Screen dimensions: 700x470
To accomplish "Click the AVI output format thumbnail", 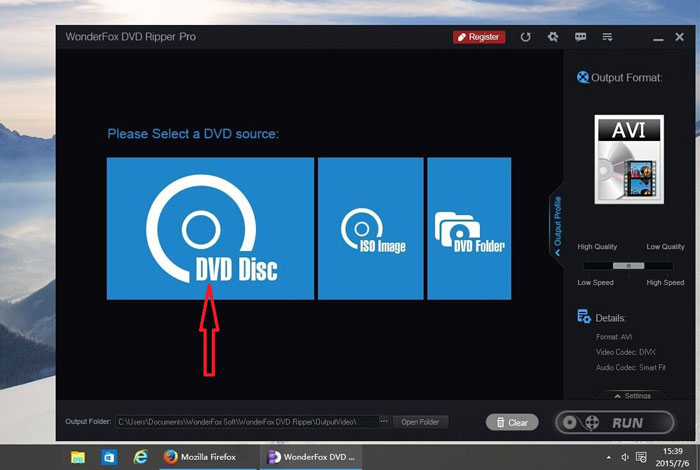I will point(629,159).
